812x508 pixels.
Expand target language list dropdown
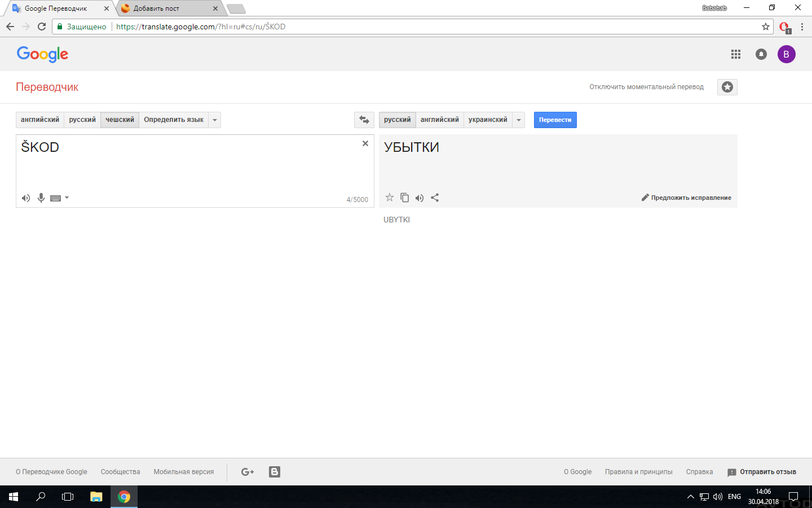pos(519,120)
